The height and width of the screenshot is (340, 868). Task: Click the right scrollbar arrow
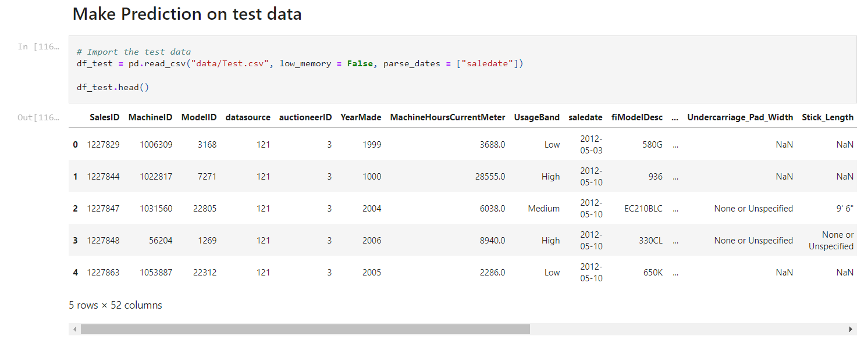click(x=851, y=329)
